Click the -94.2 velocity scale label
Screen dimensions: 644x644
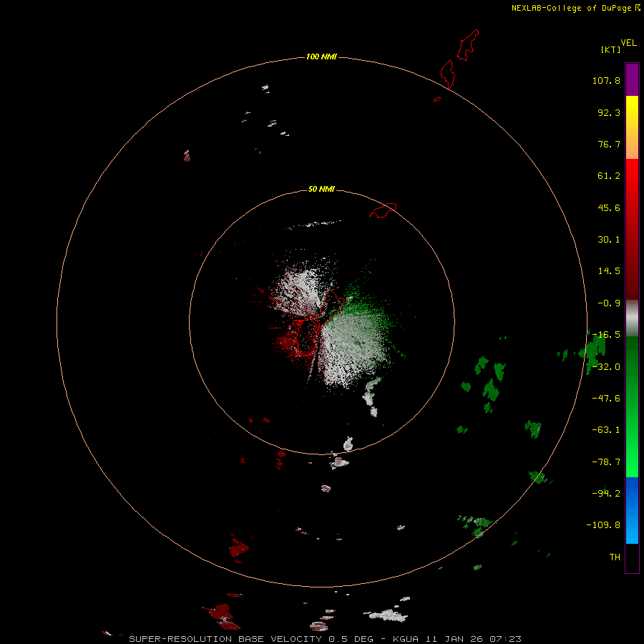click(x=606, y=493)
